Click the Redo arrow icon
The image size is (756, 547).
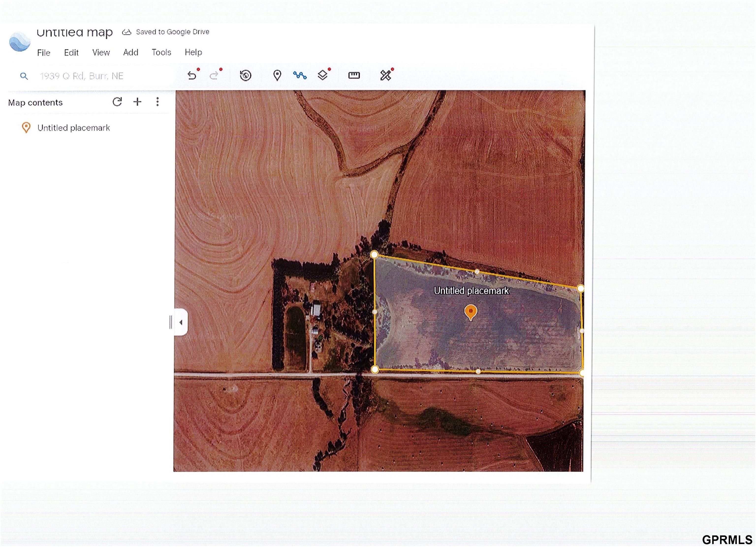(x=214, y=75)
